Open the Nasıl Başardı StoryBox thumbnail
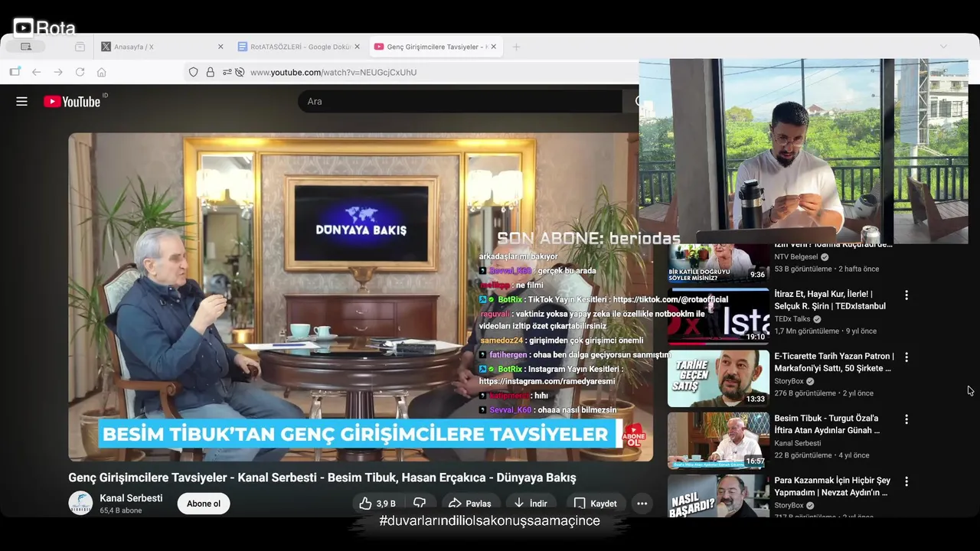The height and width of the screenshot is (551, 980). tap(718, 496)
